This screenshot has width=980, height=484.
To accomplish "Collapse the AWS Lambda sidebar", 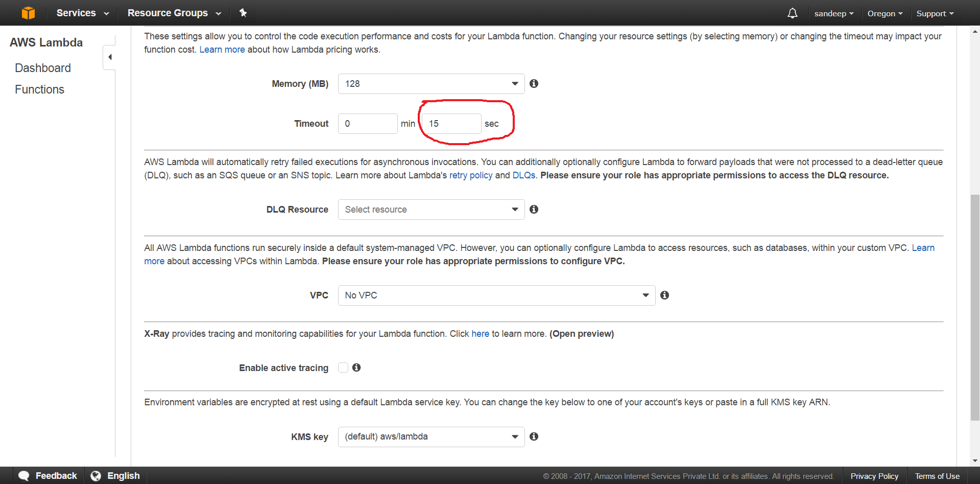I will click(110, 57).
